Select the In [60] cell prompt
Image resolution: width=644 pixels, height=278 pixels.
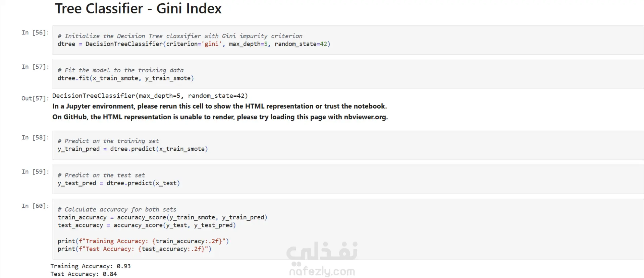click(x=35, y=206)
